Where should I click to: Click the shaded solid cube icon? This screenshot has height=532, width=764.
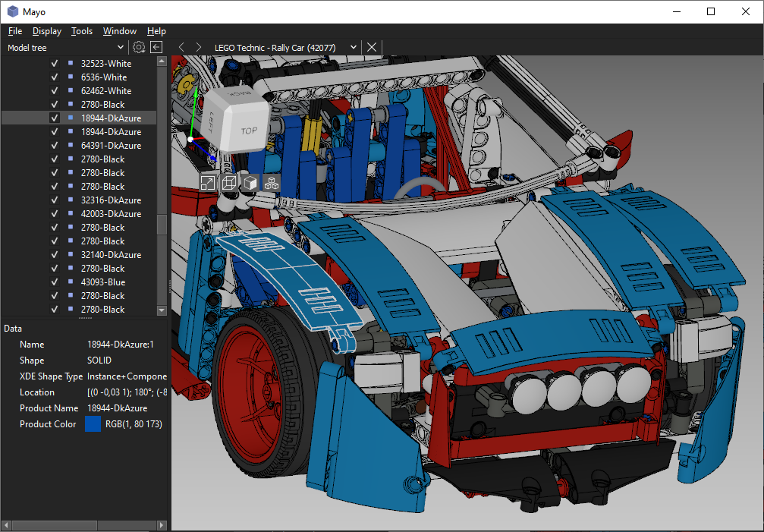250,183
